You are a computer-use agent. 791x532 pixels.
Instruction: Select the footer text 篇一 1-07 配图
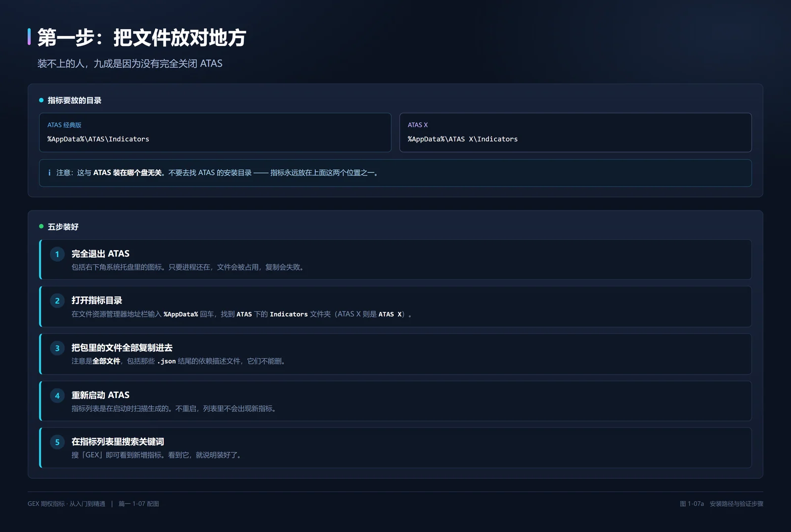click(x=139, y=504)
